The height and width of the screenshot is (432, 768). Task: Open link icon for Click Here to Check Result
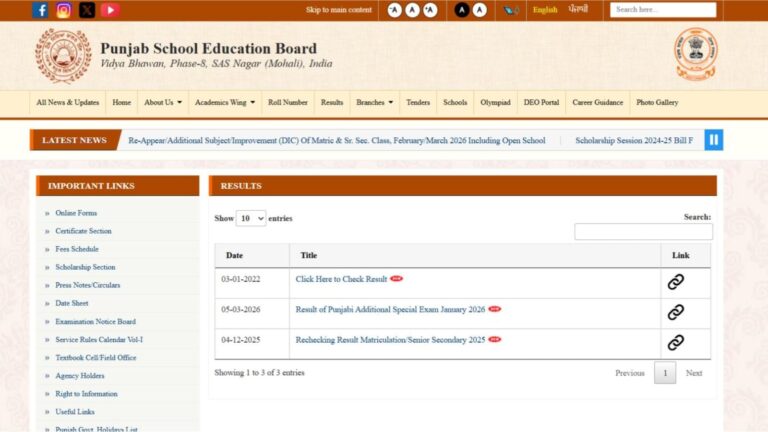coord(675,282)
